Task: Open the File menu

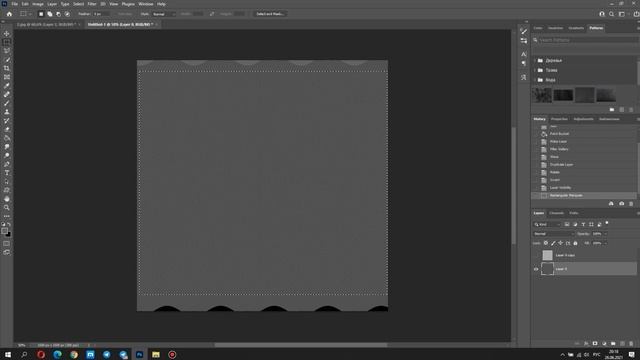Action: click(x=14, y=4)
